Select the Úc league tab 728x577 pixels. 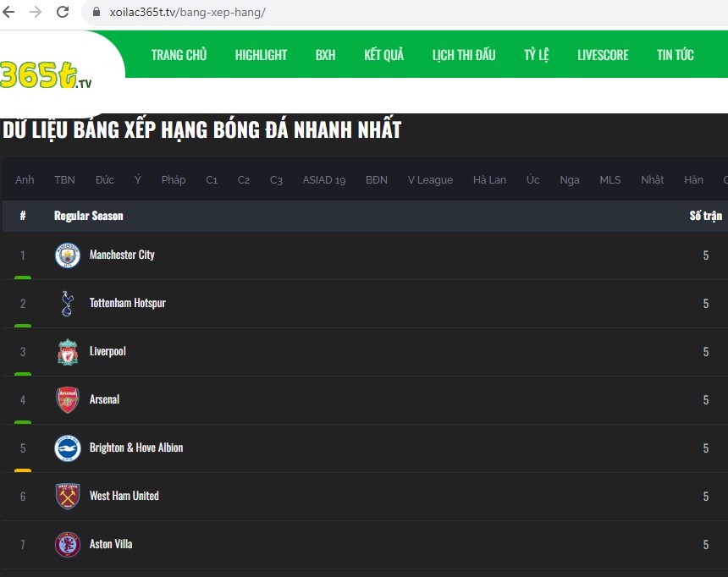point(533,179)
